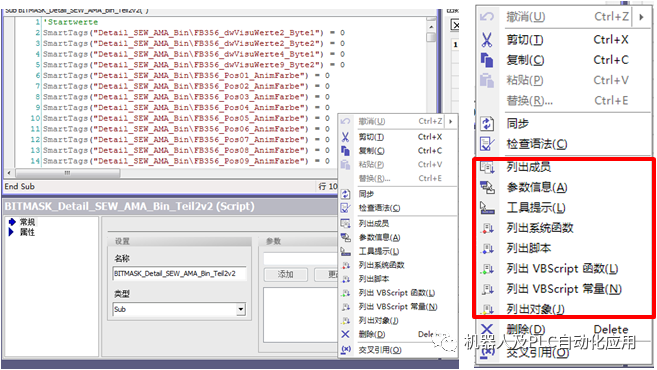Click code editor vertical scroll up arrow

point(431,26)
